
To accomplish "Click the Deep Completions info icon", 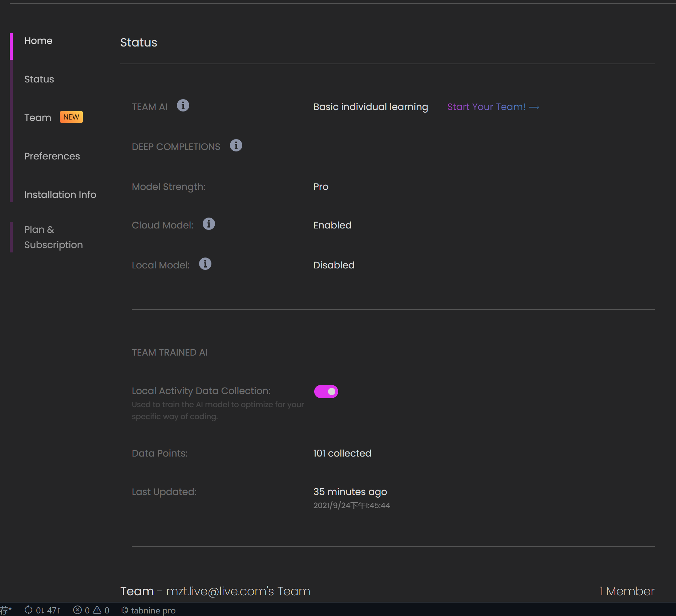I will [x=236, y=146].
